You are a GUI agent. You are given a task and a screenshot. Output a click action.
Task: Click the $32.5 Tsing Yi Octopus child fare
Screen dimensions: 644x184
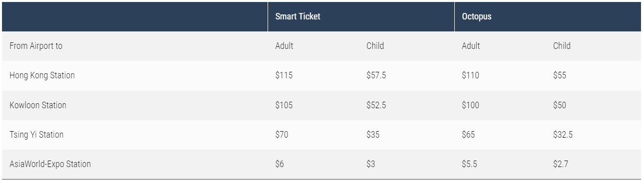click(x=563, y=135)
